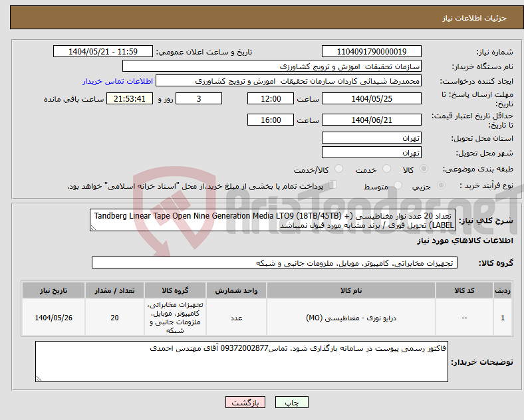Screen dimensions: 524x420
Task: Click the تعداد / مقدار column header
Action: tap(114, 290)
